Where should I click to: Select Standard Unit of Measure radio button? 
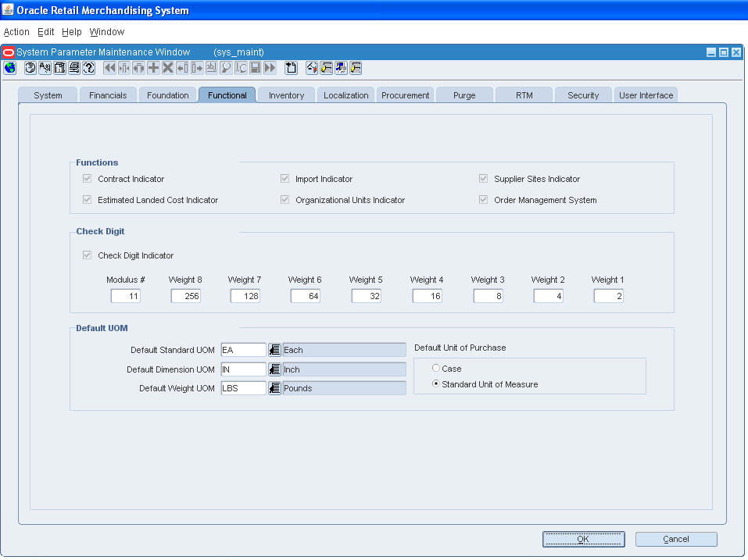pyautogui.click(x=435, y=383)
